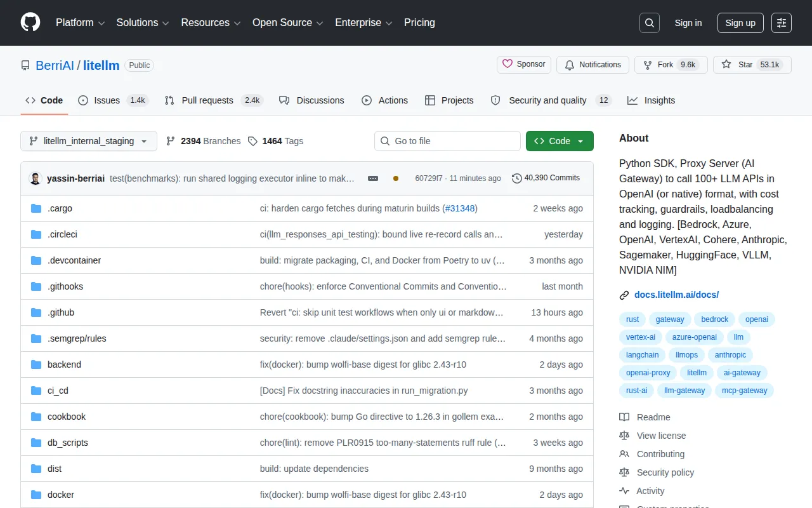Open the Actions tab
The width and height of the screenshot is (812, 508).
click(385, 100)
